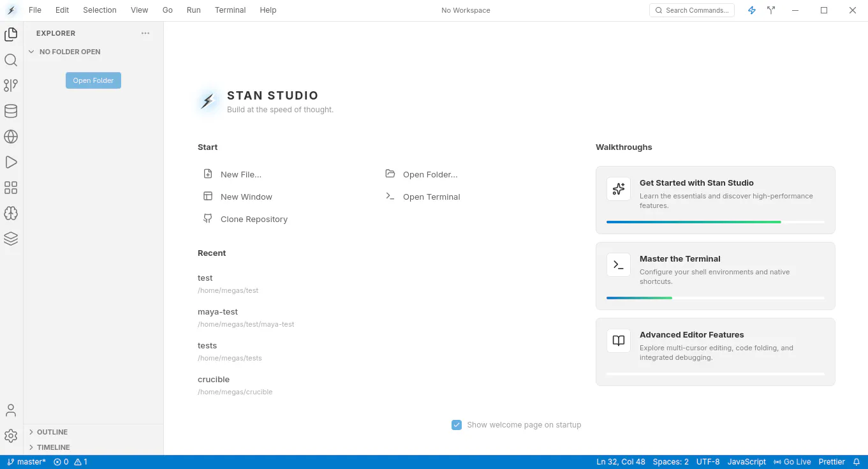Open Get Started with Stan Studio walkthrough
This screenshot has width=868, height=469.
715,200
